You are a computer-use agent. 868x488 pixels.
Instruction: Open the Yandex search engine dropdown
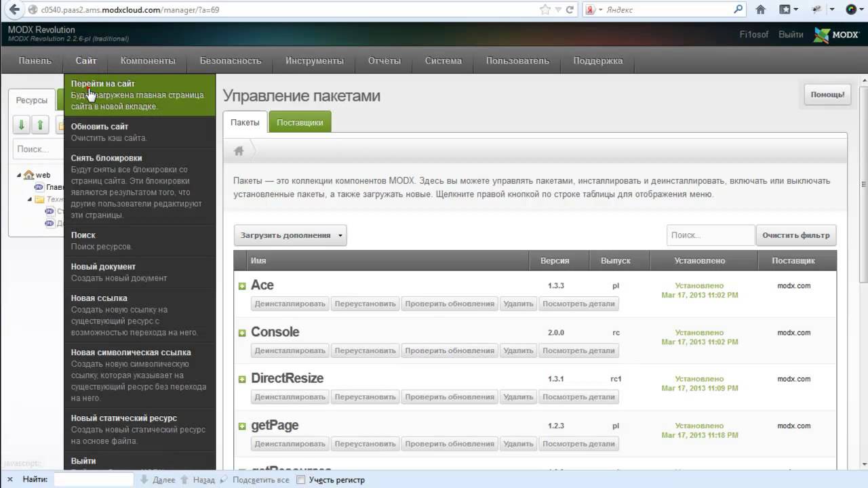595,10
